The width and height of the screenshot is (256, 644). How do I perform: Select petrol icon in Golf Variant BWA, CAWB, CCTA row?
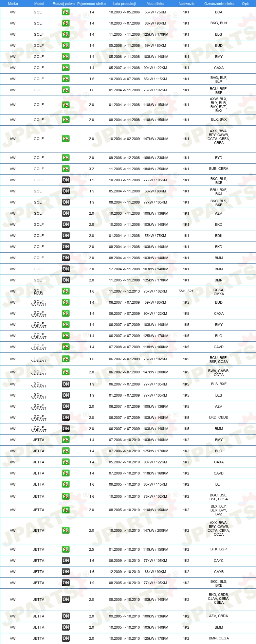point(66,372)
